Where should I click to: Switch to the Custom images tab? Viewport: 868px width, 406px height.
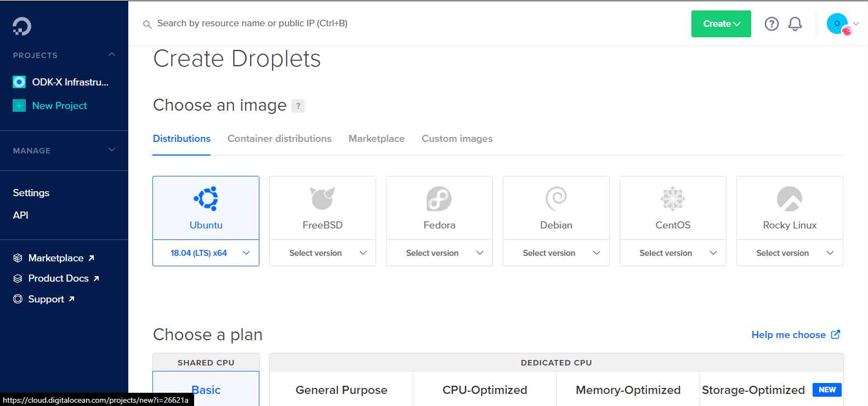pyautogui.click(x=457, y=139)
